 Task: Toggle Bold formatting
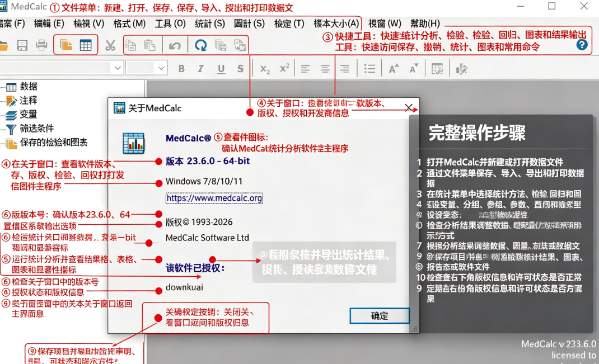point(181,69)
